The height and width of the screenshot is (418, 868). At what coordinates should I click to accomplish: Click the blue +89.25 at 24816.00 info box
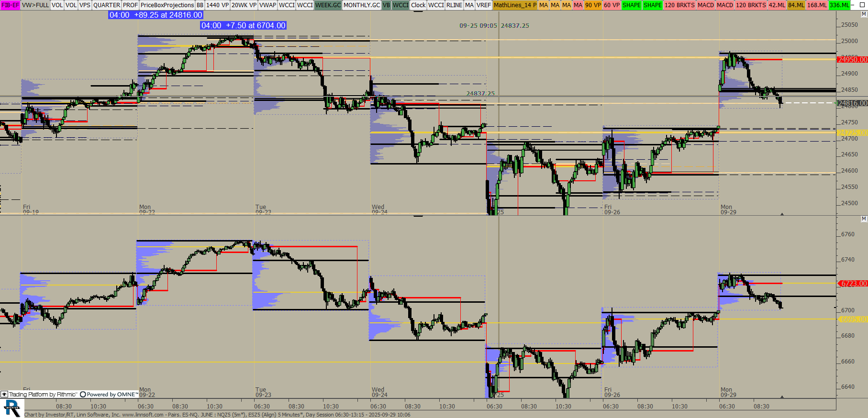click(x=156, y=15)
